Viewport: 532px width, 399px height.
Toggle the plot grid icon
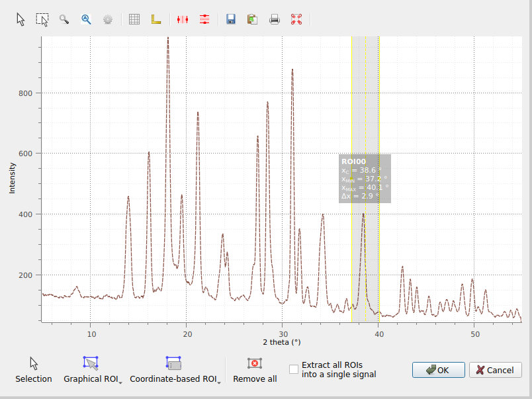(x=134, y=19)
